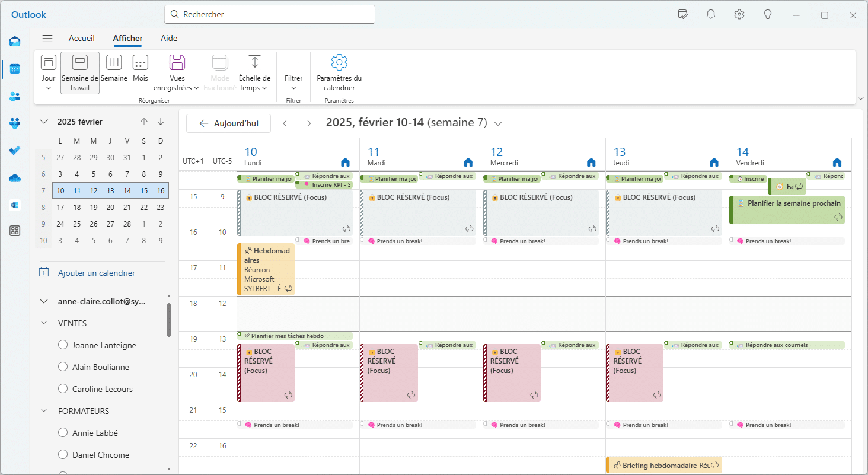Select Annie Labbé's calendar
This screenshot has width=868, height=475.
point(63,433)
